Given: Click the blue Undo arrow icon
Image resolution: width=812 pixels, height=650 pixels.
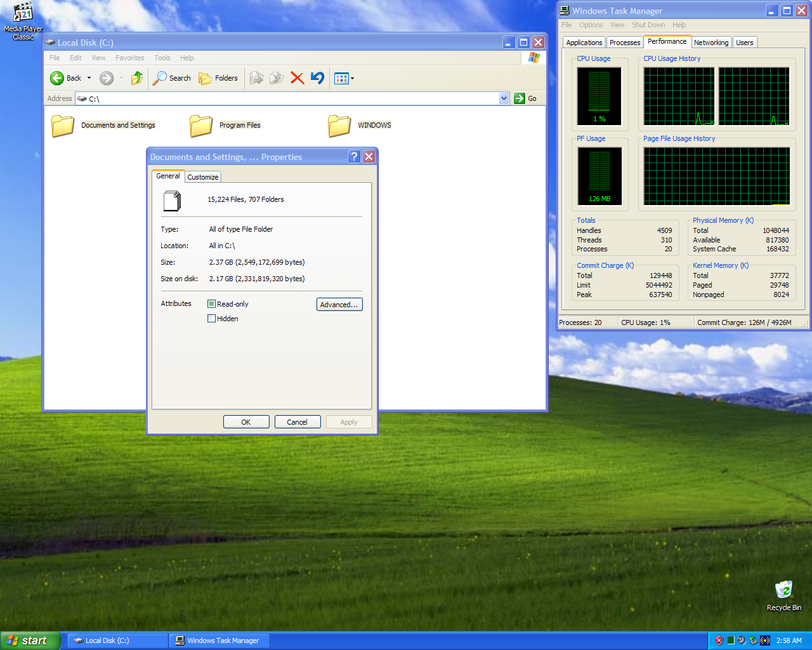Looking at the screenshot, I should click(317, 78).
